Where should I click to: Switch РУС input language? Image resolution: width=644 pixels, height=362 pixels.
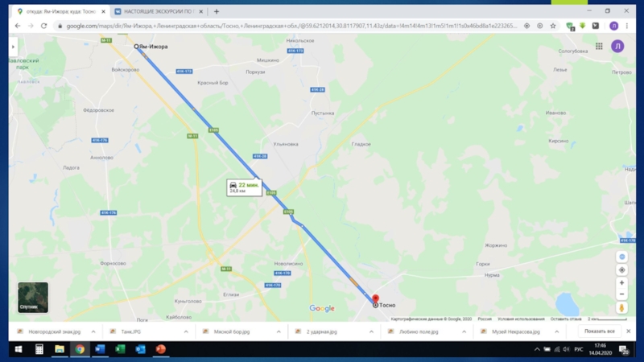579,349
